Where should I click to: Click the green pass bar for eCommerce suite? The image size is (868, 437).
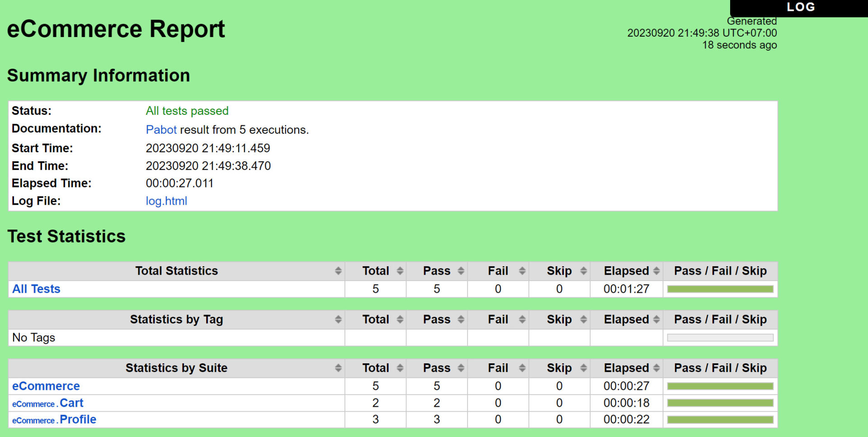(x=720, y=386)
